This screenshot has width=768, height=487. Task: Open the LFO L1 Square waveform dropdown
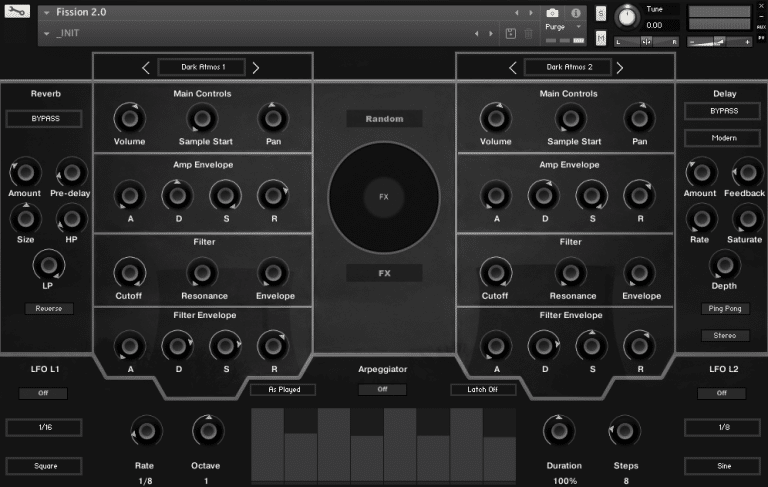44,465
